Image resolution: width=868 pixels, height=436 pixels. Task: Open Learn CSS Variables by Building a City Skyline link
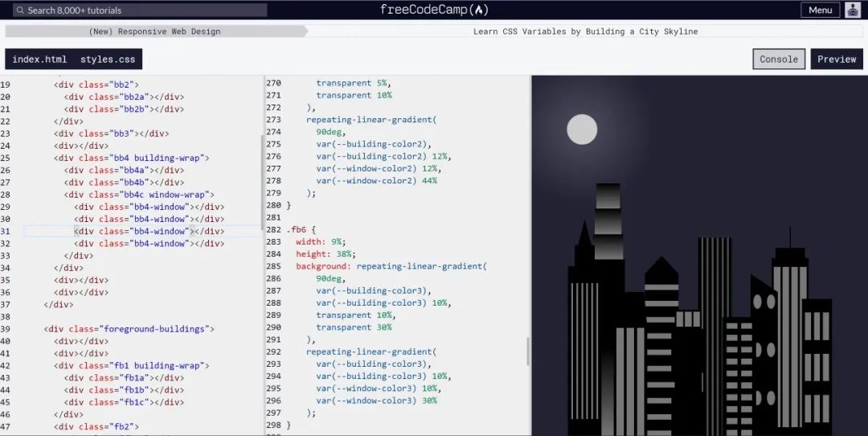(x=585, y=31)
